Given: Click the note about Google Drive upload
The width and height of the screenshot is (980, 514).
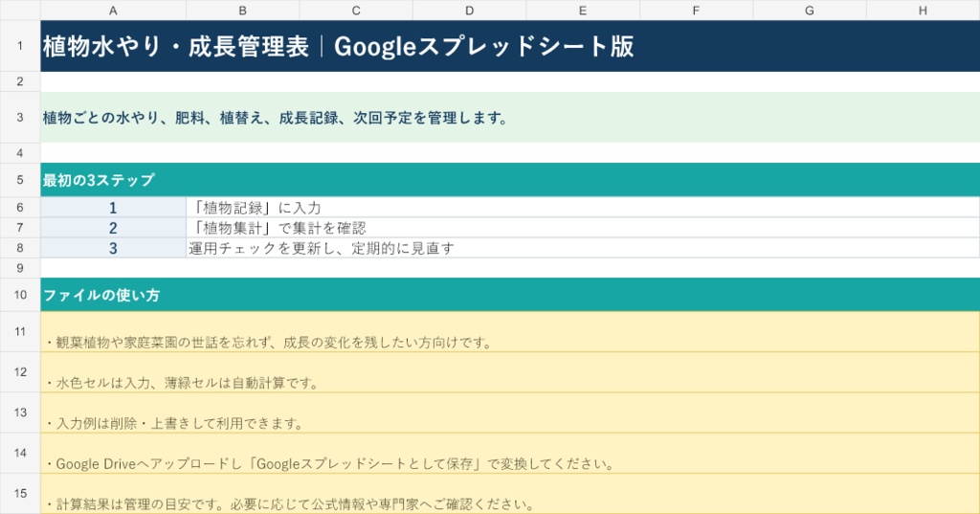Looking at the screenshot, I should [x=510, y=453].
